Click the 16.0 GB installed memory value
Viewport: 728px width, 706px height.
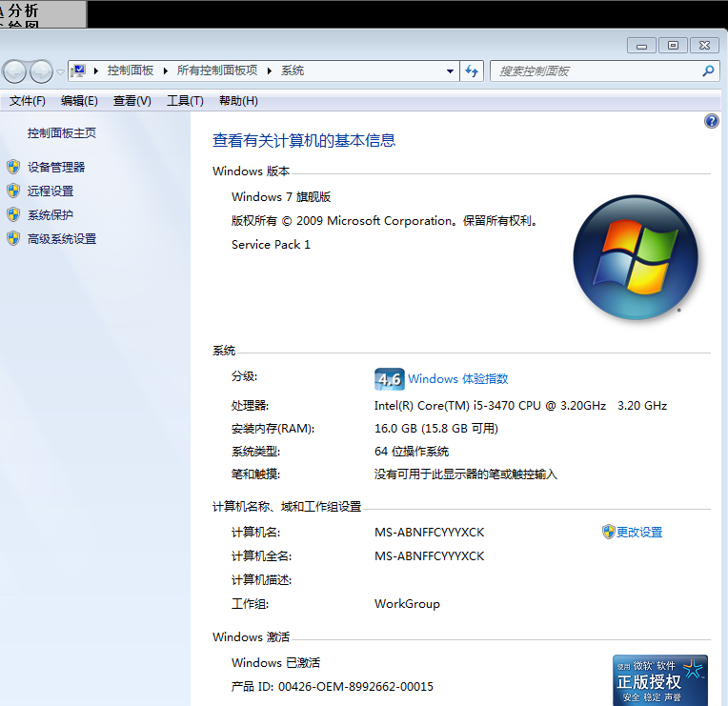click(436, 429)
